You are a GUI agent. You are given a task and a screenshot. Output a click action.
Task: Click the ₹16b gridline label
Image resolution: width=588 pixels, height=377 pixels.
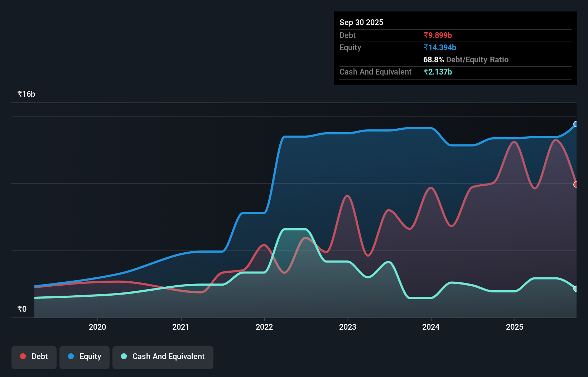[26, 94]
